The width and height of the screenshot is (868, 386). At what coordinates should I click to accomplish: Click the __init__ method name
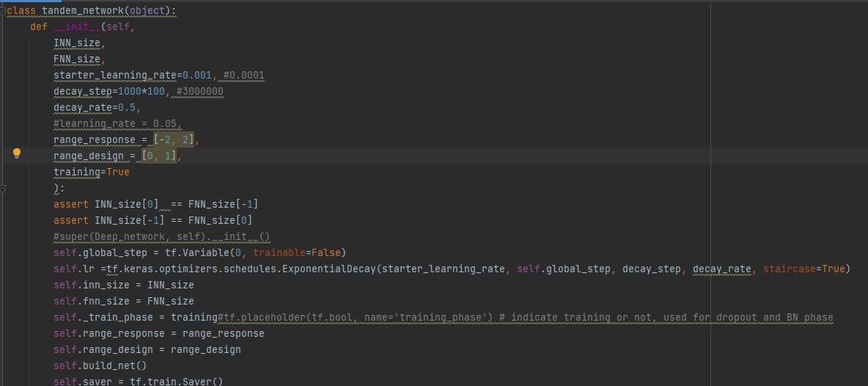(x=77, y=26)
